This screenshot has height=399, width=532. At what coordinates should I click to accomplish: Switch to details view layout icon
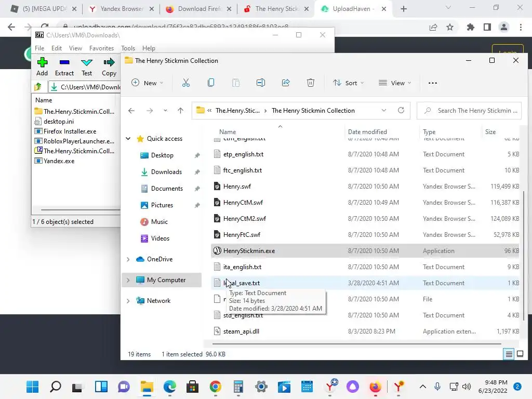(509, 354)
